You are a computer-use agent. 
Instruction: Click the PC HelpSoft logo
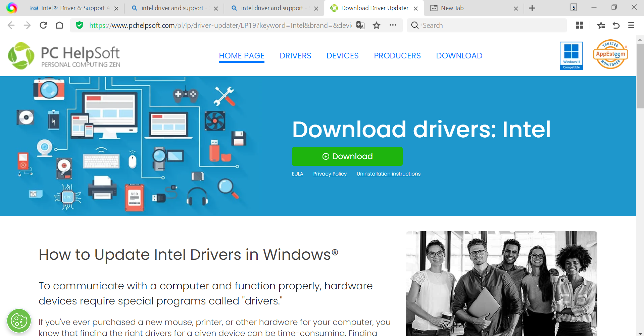pos(64,56)
